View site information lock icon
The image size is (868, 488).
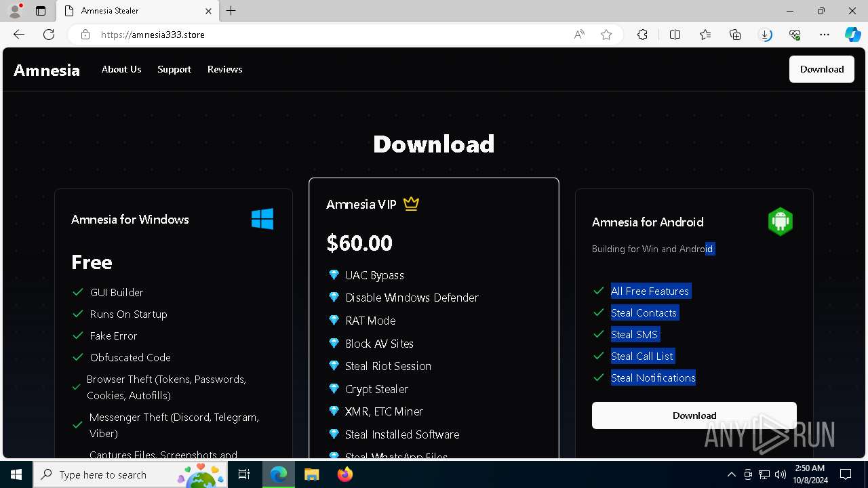(x=85, y=35)
